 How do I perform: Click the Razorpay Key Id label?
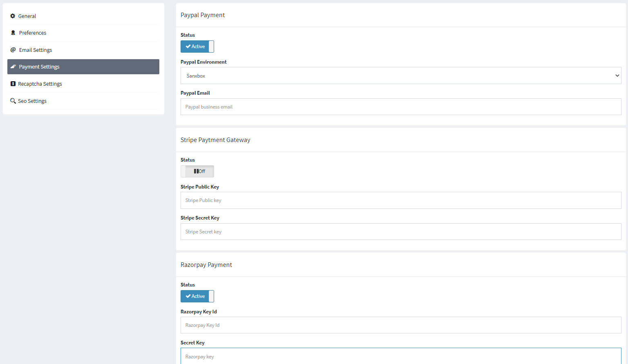(x=199, y=312)
